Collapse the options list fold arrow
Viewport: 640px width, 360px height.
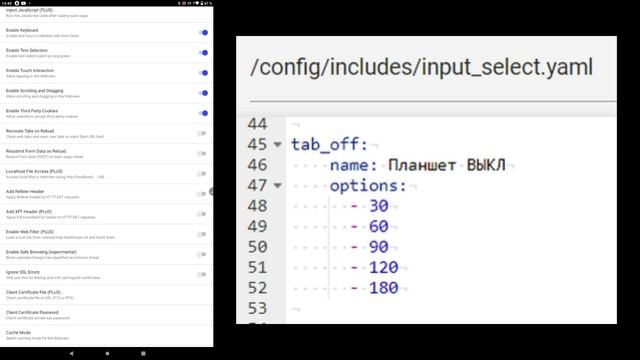pos(278,186)
